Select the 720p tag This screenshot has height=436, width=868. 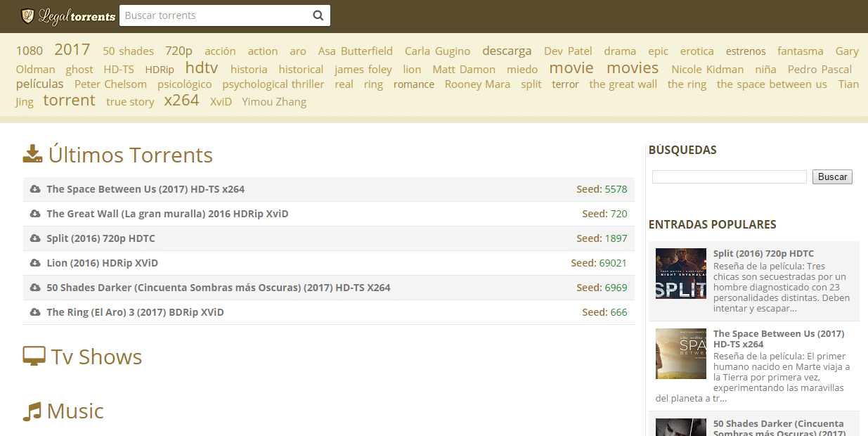[179, 51]
